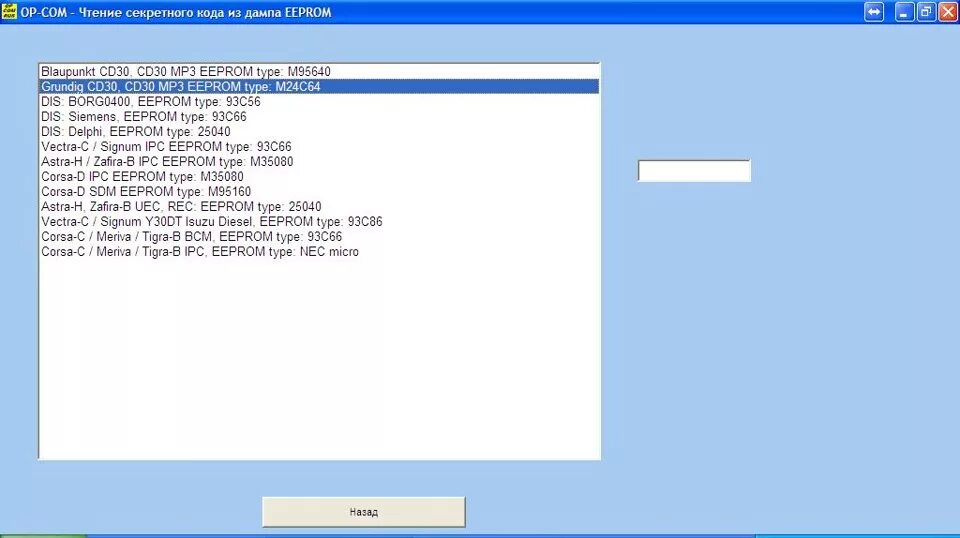
Task: Choose Corsa-D SDM EEPROM type M95160
Action: [319, 192]
